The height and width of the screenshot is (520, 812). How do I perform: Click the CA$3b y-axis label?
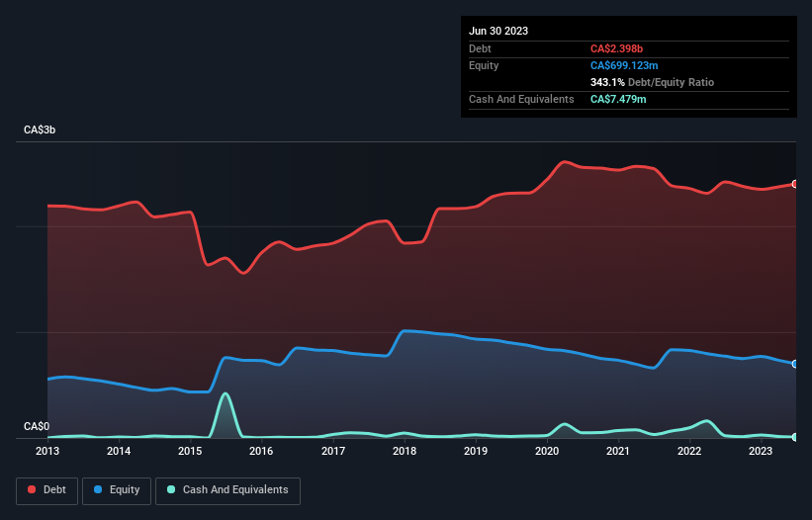(40, 130)
